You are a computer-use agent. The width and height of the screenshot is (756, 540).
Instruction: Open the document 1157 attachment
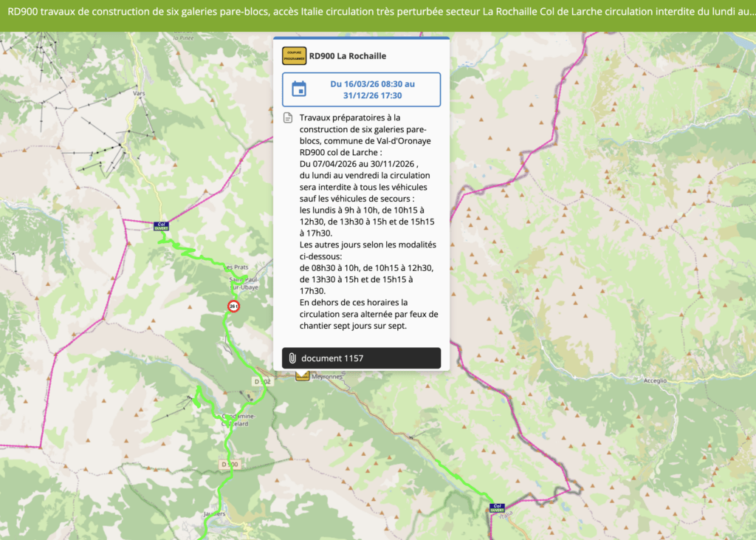[361, 358]
